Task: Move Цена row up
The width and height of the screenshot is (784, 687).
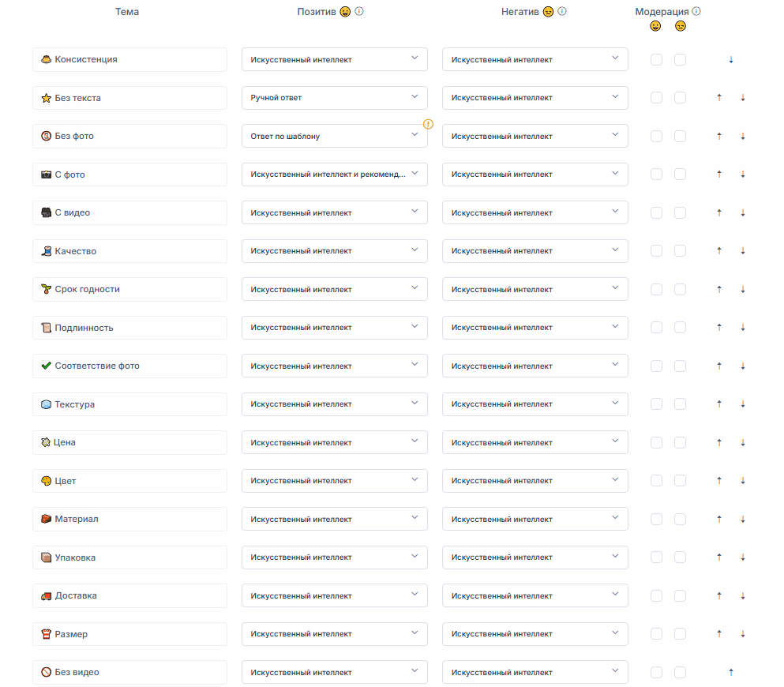Action: pos(719,442)
